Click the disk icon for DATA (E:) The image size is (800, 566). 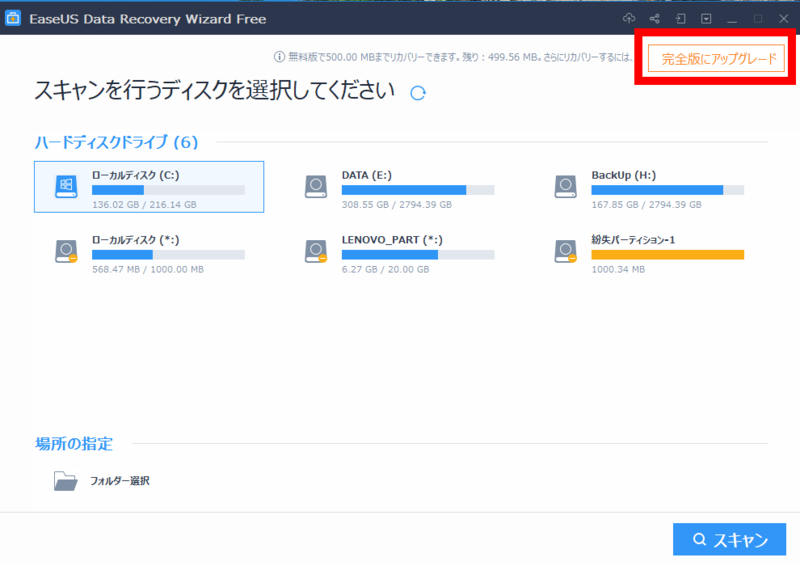[316, 187]
